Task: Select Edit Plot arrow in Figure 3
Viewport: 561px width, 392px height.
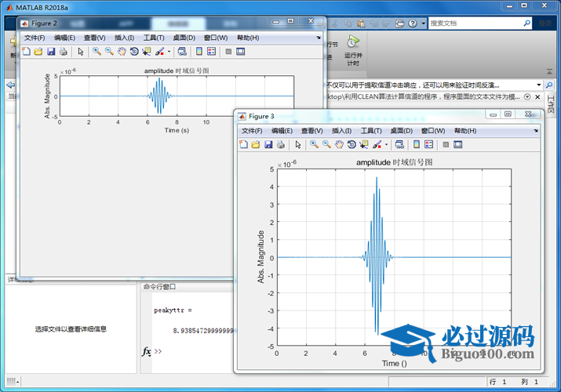Action: coord(297,144)
